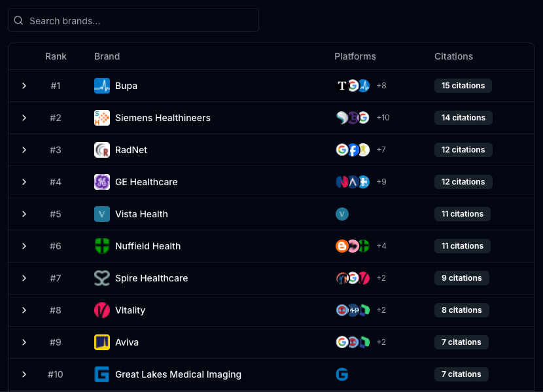Click the Great Lakes Medical Imaging logo
The width and height of the screenshot is (543, 392).
[102, 374]
